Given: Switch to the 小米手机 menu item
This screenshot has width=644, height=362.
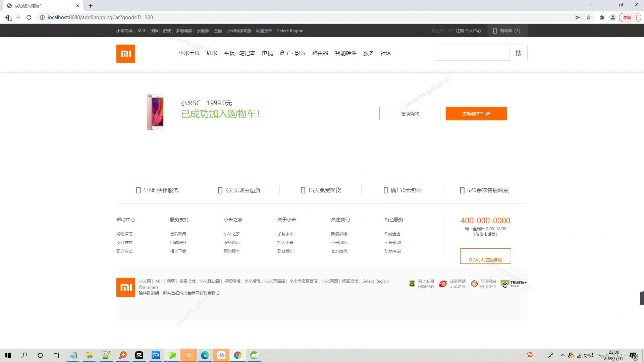Looking at the screenshot, I should click(x=189, y=53).
